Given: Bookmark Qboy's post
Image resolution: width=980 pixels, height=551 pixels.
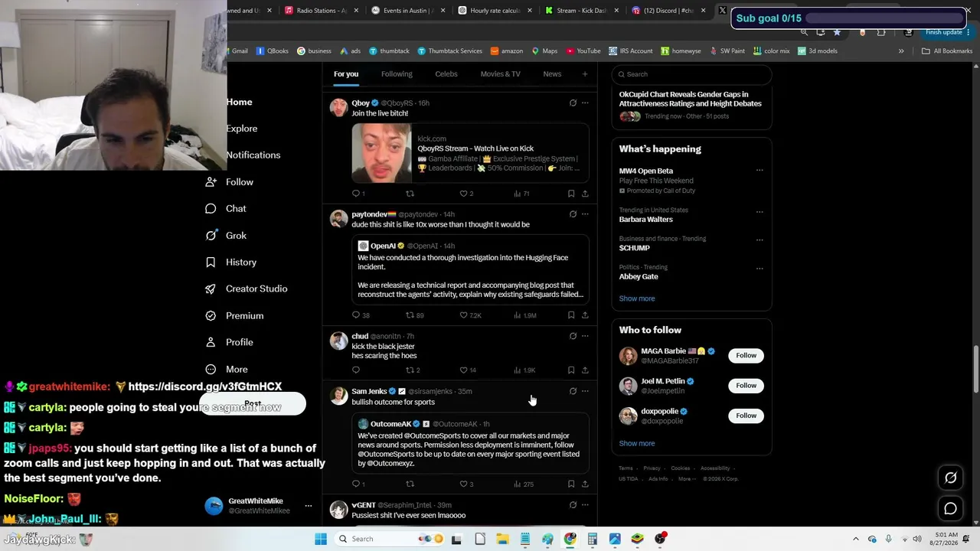Looking at the screenshot, I should 571,194.
